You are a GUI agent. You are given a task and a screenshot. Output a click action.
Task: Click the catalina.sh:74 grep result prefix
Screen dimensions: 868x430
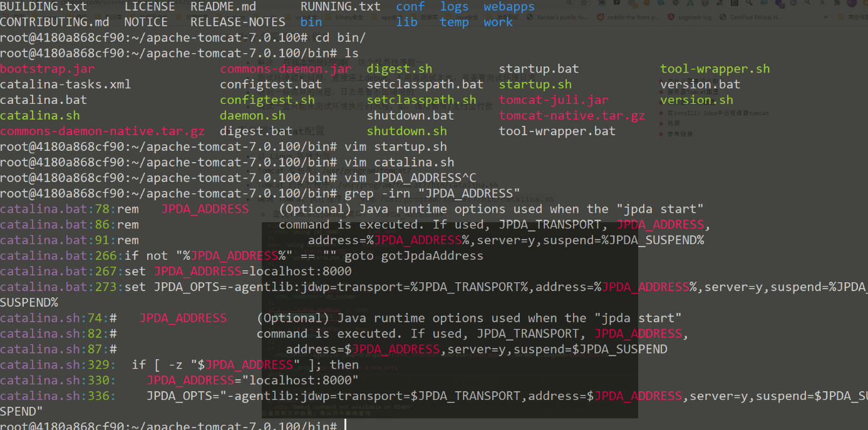[54, 318]
